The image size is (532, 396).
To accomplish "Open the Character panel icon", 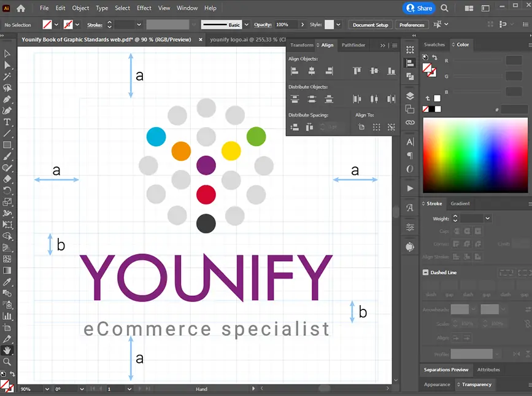I will pyautogui.click(x=410, y=142).
